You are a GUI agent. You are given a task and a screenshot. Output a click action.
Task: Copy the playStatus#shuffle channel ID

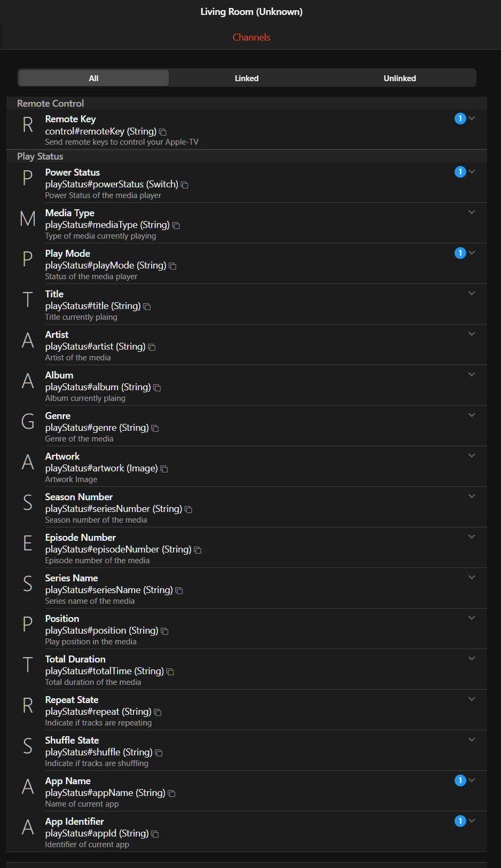click(x=159, y=753)
